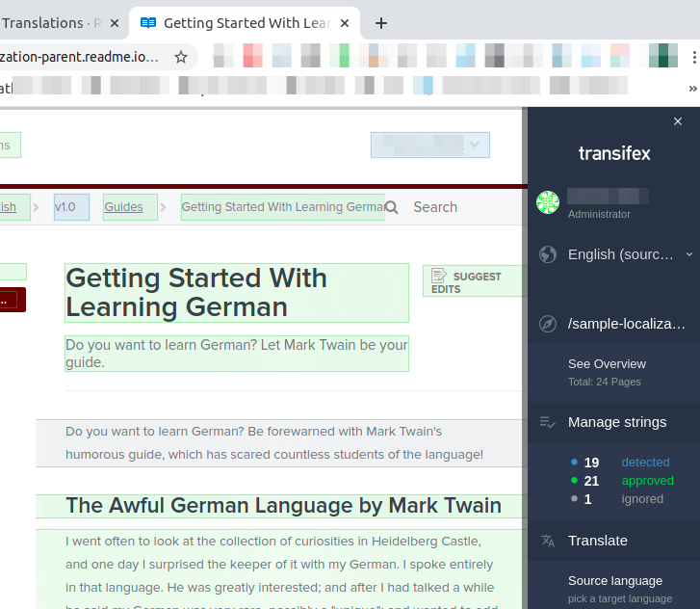Click the Administrator role label
The image size is (700, 609).
(x=599, y=215)
